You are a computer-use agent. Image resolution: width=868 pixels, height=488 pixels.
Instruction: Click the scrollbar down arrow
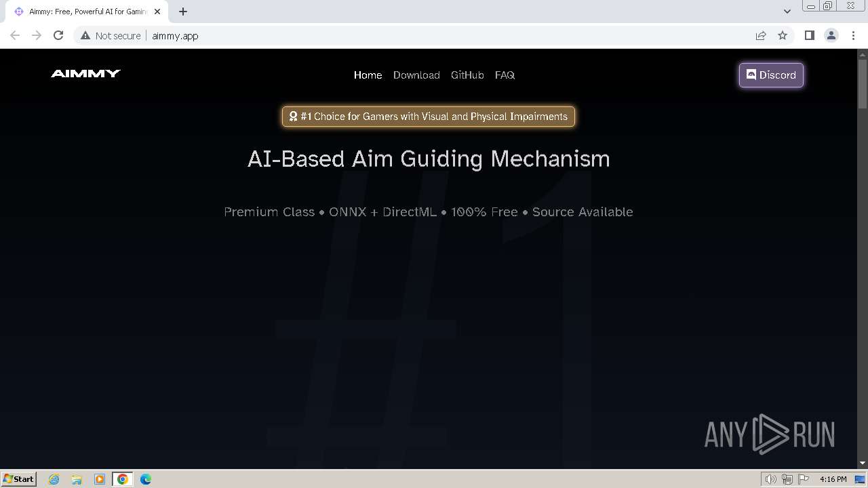[x=863, y=463]
